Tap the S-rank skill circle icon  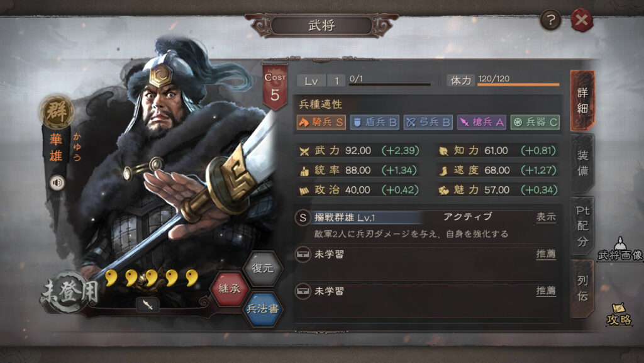[x=303, y=218]
